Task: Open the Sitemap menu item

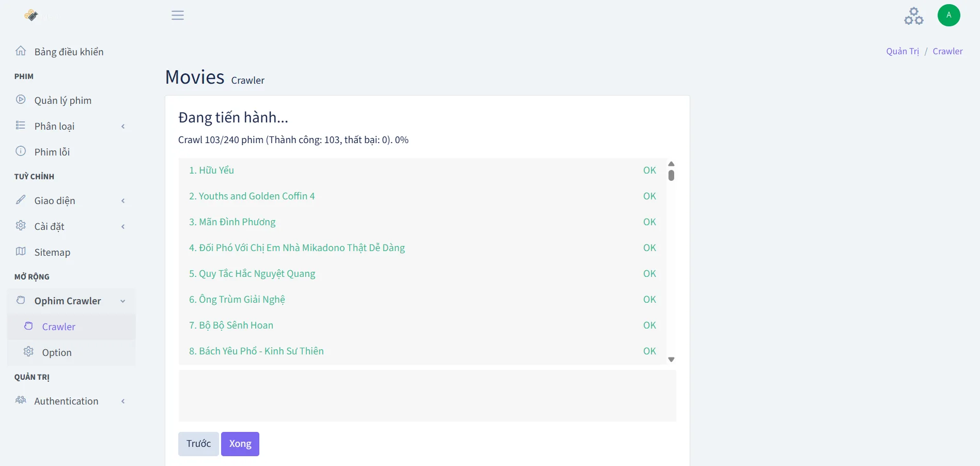Action: [x=52, y=253]
